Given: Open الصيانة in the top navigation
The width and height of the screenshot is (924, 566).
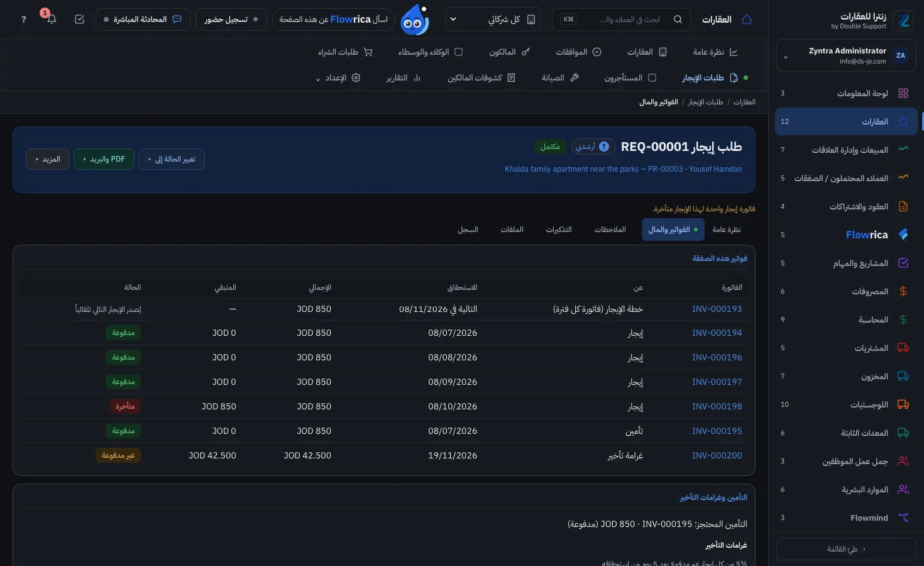Looking at the screenshot, I should pyautogui.click(x=560, y=78).
